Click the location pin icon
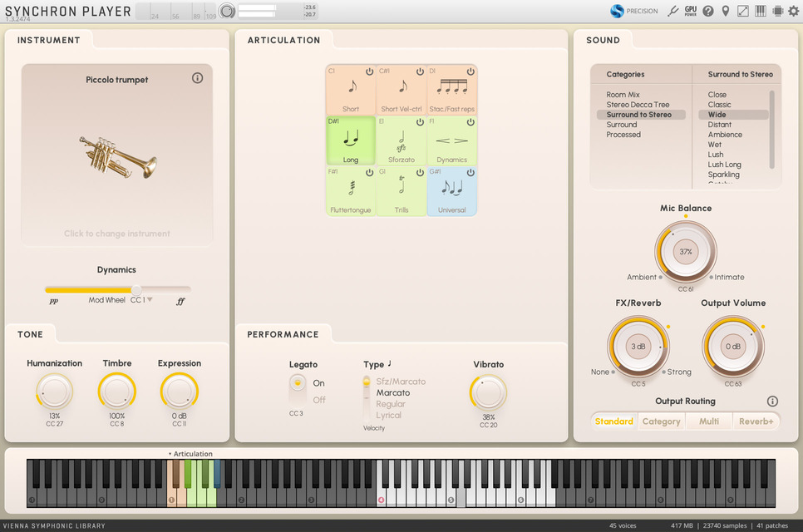Image resolution: width=803 pixels, height=532 pixels. [x=725, y=11]
